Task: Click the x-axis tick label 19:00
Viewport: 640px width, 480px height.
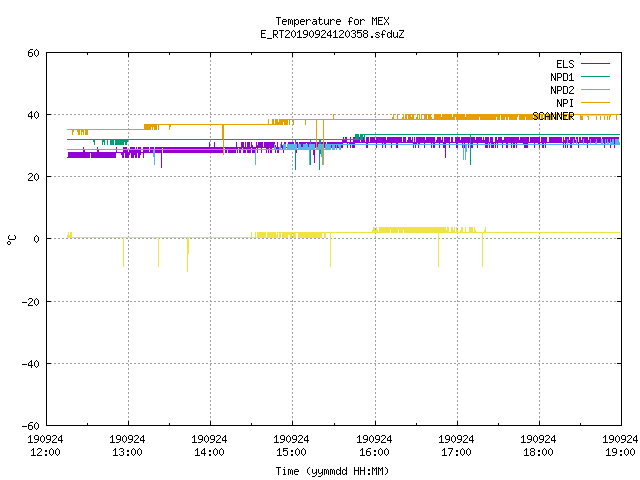Action: [x=620, y=452]
